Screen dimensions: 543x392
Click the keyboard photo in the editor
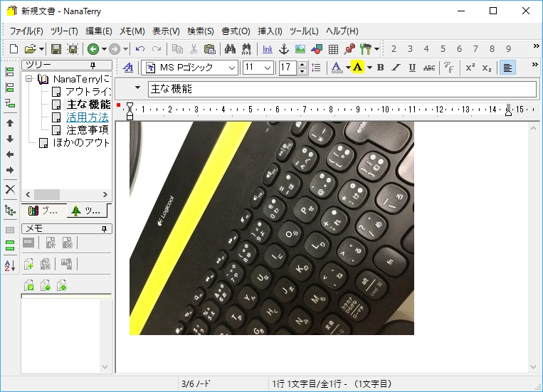(x=272, y=228)
